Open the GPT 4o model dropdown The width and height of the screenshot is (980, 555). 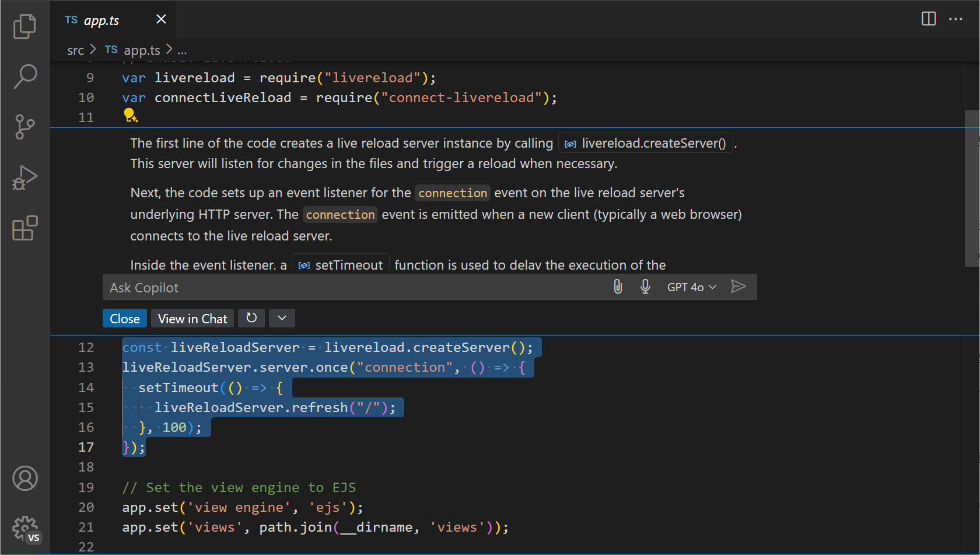(691, 287)
